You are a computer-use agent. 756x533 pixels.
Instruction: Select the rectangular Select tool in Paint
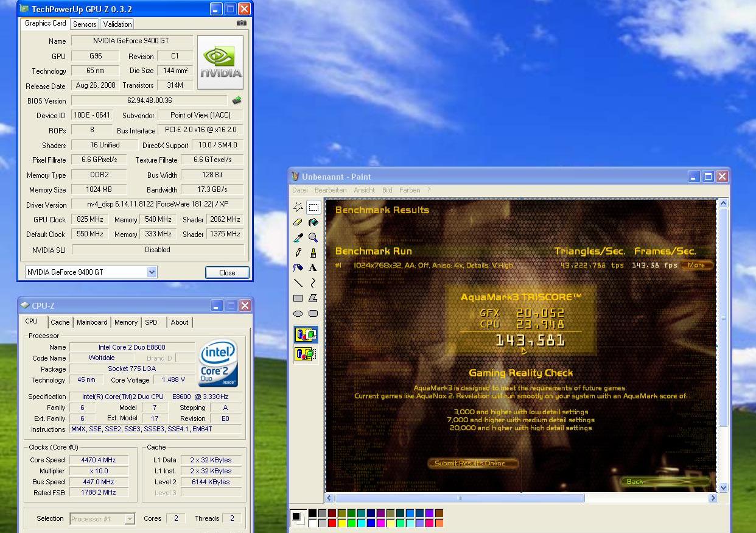pyautogui.click(x=313, y=207)
